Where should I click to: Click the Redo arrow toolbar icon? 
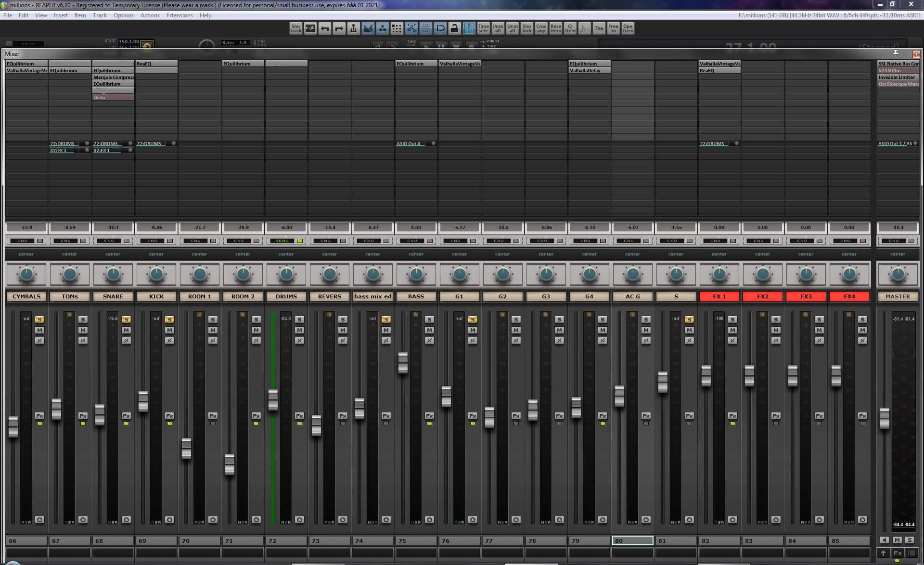pyautogui.click(x=339, y=28)
